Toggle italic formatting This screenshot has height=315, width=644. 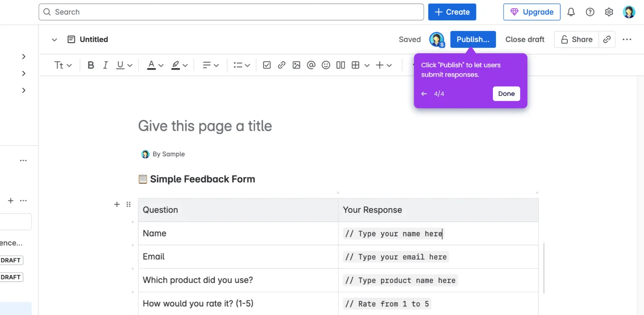105,65
